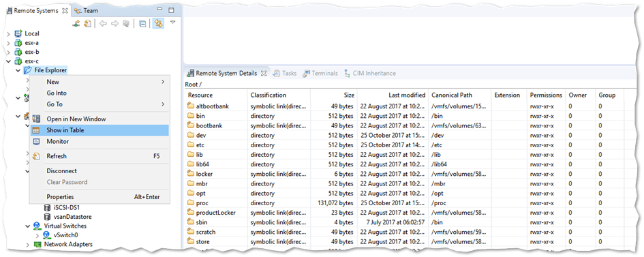Sort by the Canonical Path column header
The height and width of the screenshot is (257, 644).
point(459,95)
